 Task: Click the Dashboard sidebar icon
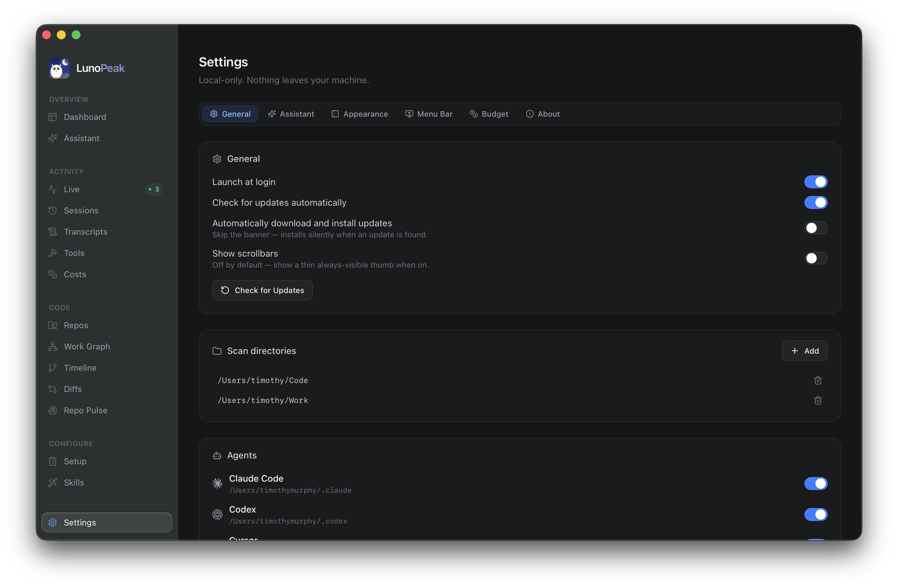pos(53,117)
